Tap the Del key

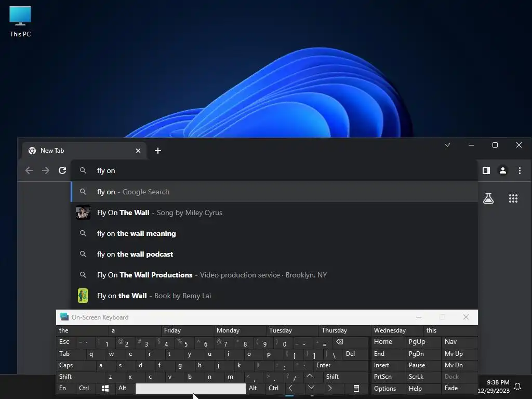coord(355,354)
